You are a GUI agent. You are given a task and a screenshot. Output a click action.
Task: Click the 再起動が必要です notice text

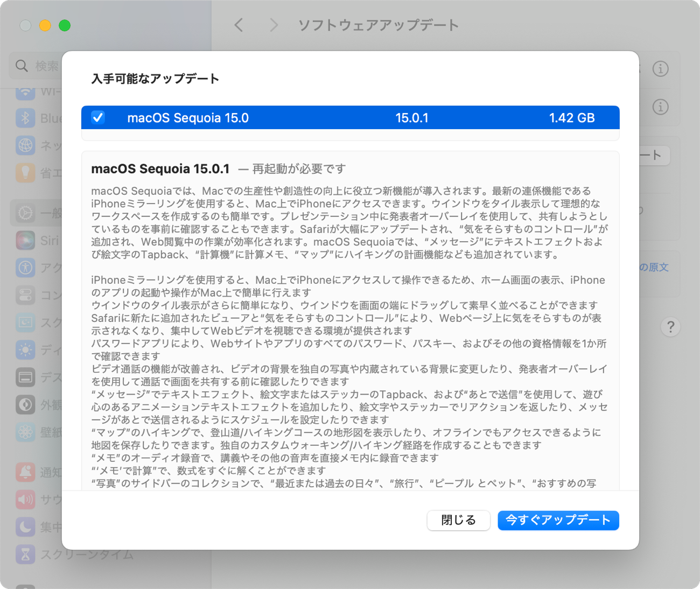click(x=299, y=169)
